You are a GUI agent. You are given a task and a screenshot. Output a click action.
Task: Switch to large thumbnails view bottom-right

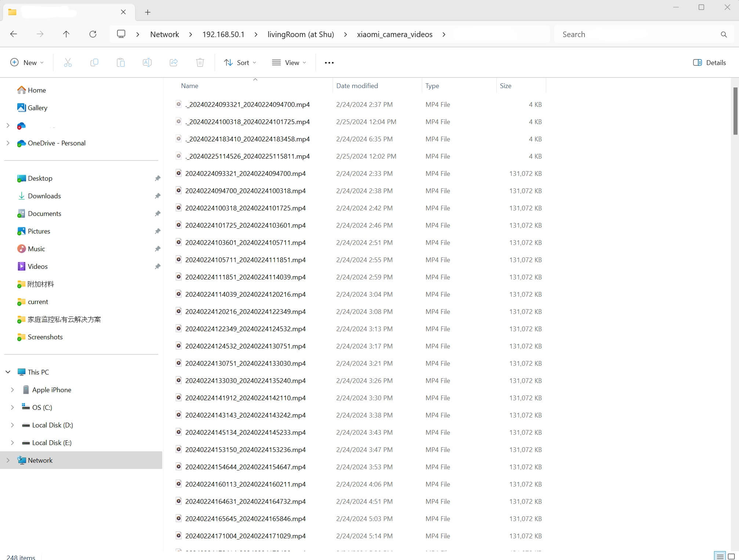tap(731, 556)
